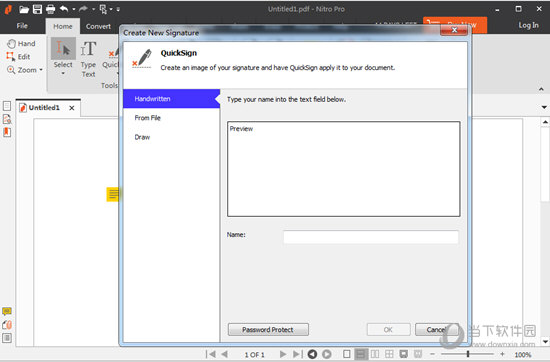Select the Handwritten signature option
Viewport: 550px width, 362px height.
pos(172,99)
